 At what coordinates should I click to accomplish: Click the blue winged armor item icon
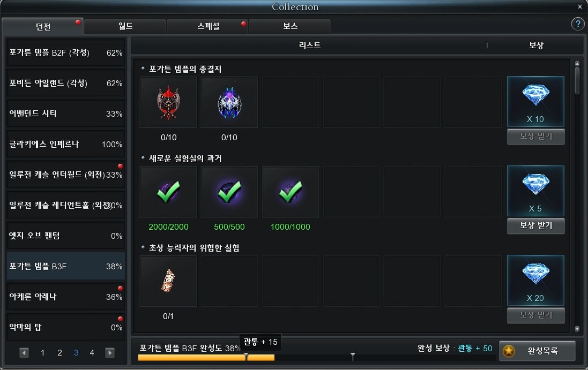(x=229, y=102)
